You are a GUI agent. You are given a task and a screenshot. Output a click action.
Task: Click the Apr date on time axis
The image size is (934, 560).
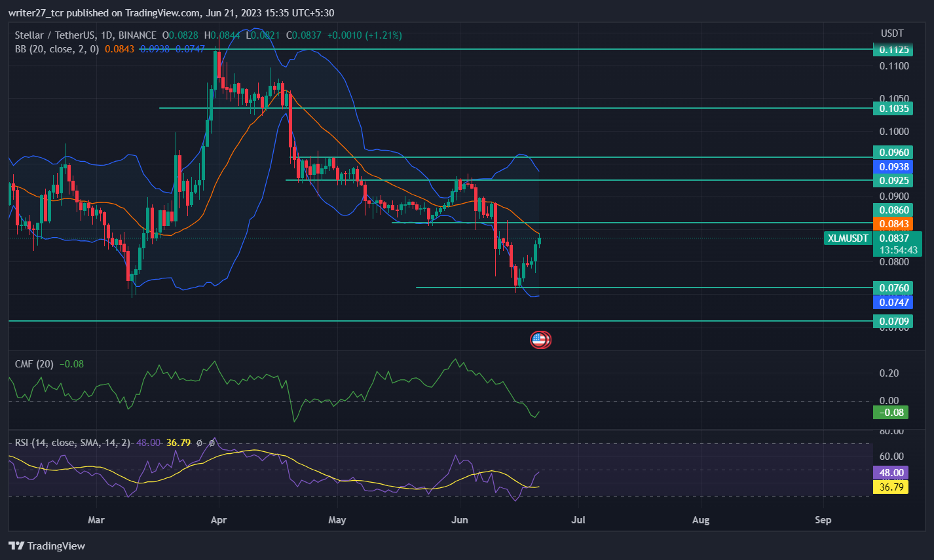coord(219,520)
